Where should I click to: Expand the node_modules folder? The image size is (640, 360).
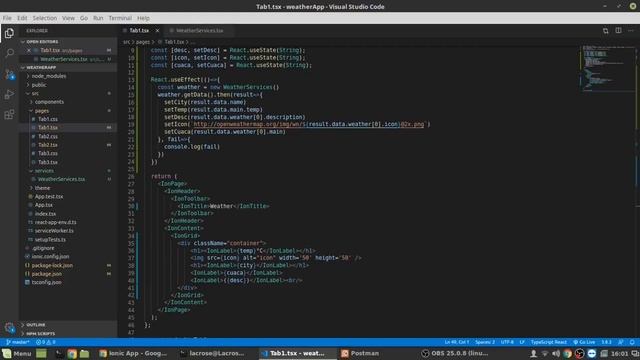point(49,76)
